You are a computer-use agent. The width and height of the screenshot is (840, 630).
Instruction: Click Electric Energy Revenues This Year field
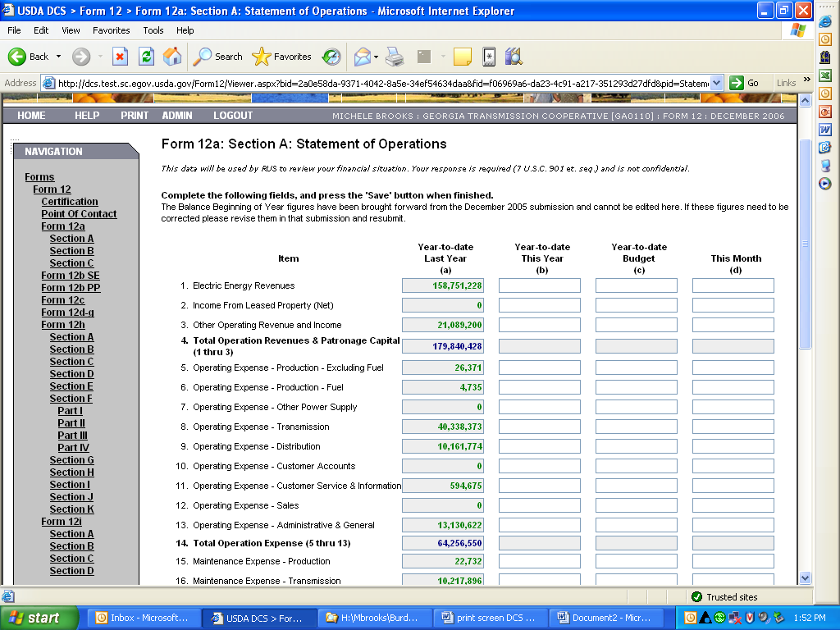point(539,285)
